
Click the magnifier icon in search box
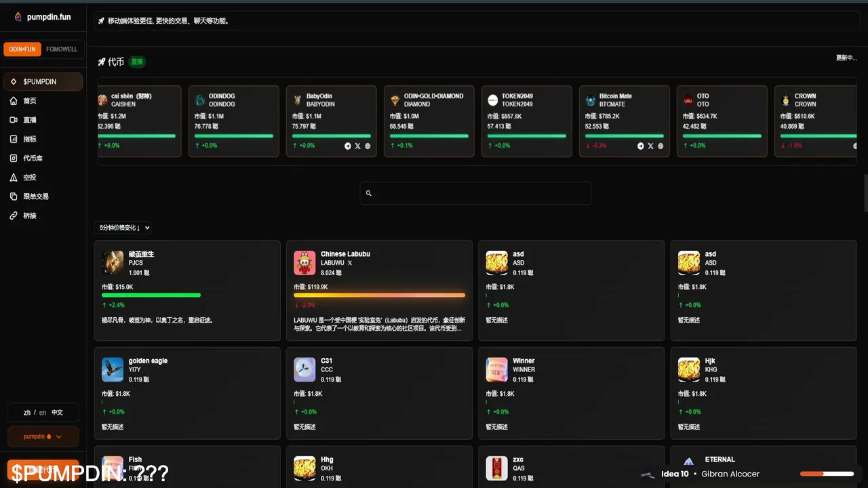(369, 193)
